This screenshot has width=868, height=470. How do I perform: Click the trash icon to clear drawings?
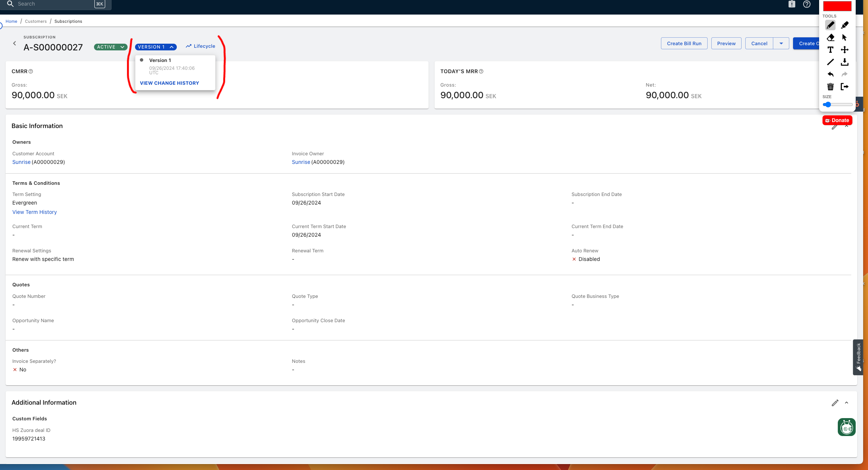(x=830, y=87)
